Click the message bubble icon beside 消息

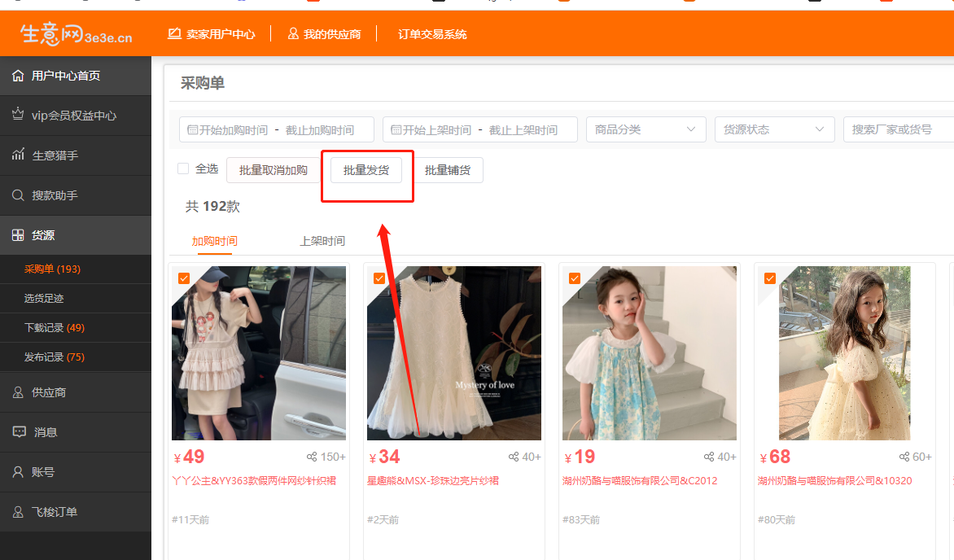pos(20,431)
